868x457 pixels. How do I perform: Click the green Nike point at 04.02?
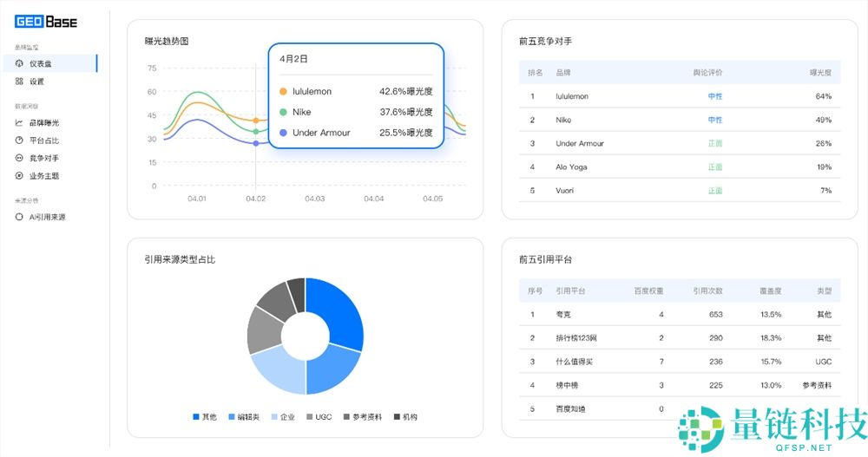(256, 132)
